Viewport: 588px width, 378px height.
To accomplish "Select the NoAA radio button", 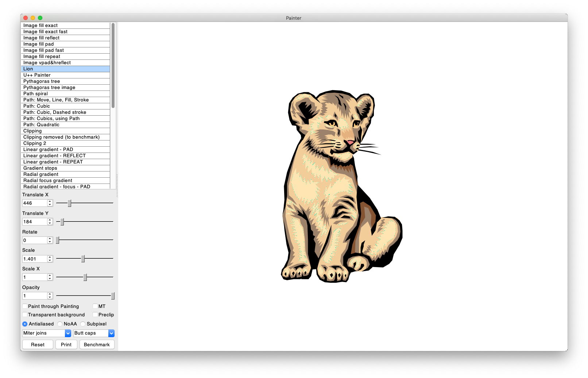I will [x=60, y=324].
